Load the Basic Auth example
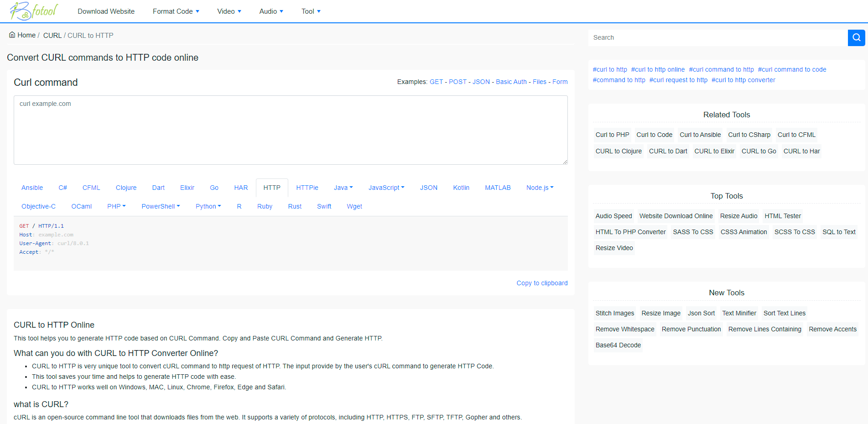 tap(511, 82)
